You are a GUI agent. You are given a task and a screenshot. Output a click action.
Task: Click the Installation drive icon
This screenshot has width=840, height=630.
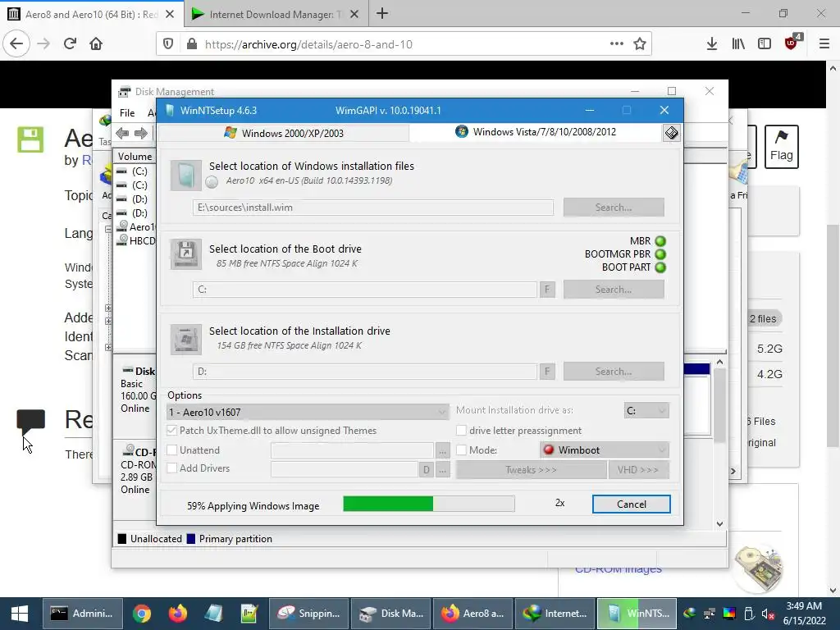[x=186, y=339]
